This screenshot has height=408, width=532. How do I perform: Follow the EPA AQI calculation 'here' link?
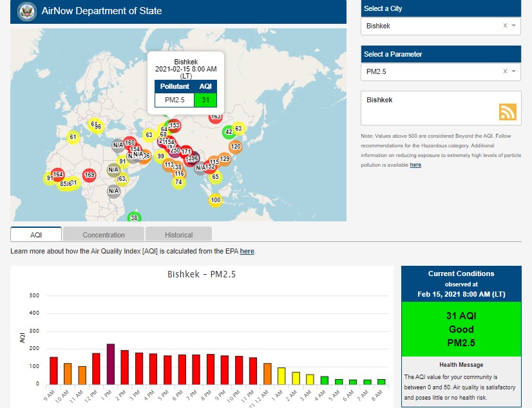(x=247, y=251)
